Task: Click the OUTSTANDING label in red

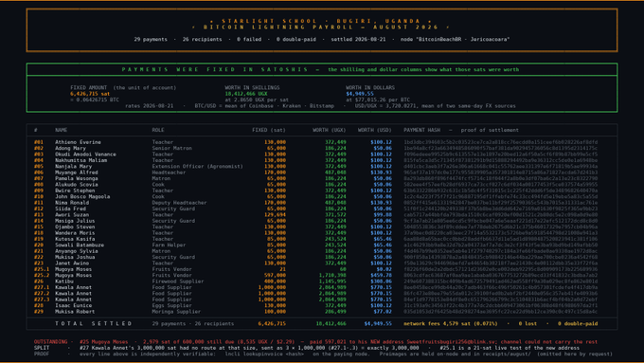Action: click(x=50, y=341)
